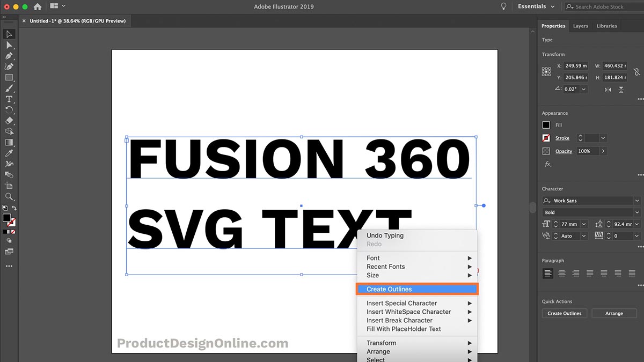Show more Character options
The width and height of the screenshot is (644, 362).
click(x=640, y=246)
